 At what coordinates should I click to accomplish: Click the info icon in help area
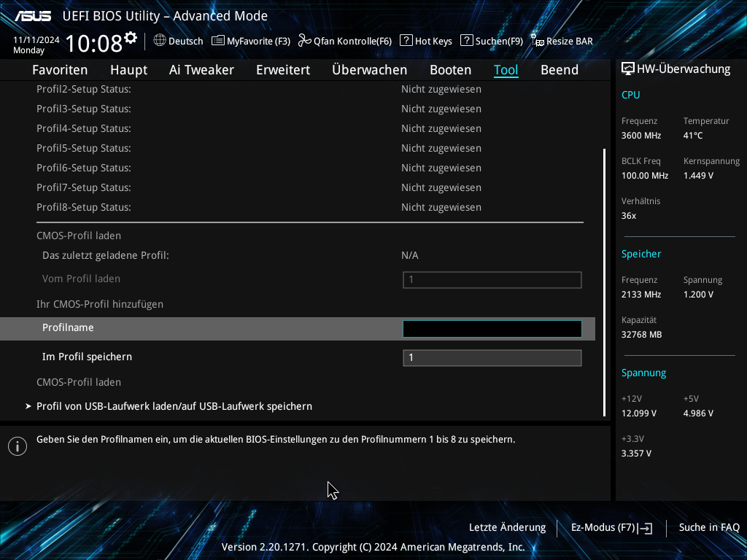(x=18, y=446)
